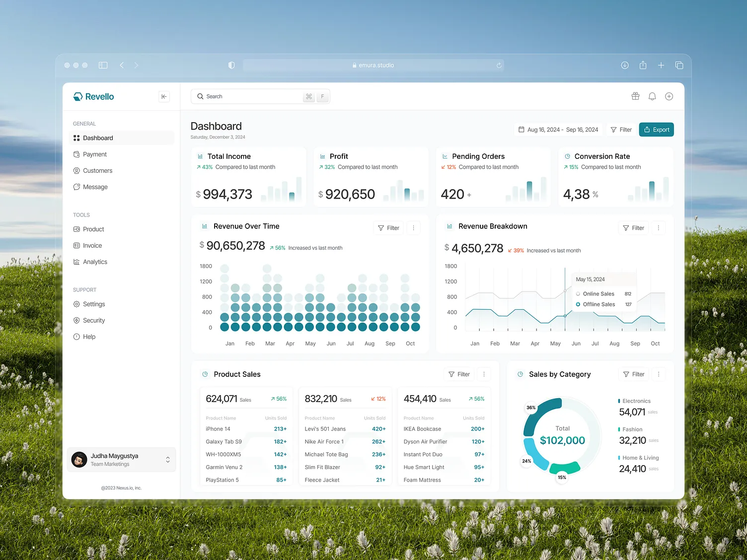Viewport: 747px width, 560px height.
Task: Select the Payment icon in the sidebar
Action: pos(76,154)
